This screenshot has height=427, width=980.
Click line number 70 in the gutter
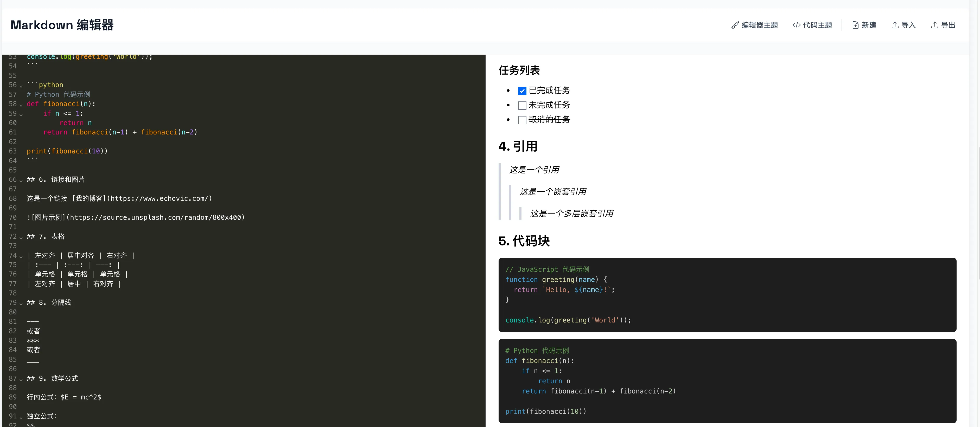point(12,217)
